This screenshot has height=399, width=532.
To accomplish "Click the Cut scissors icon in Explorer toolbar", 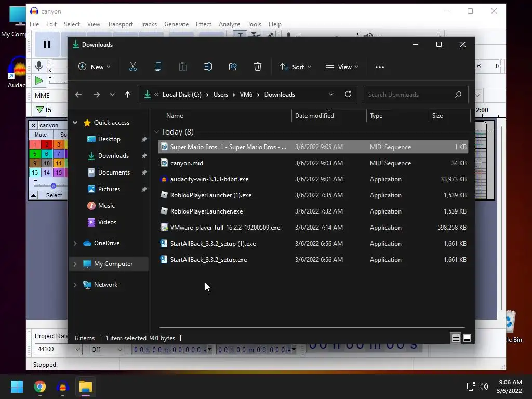I will click(132, 67).
